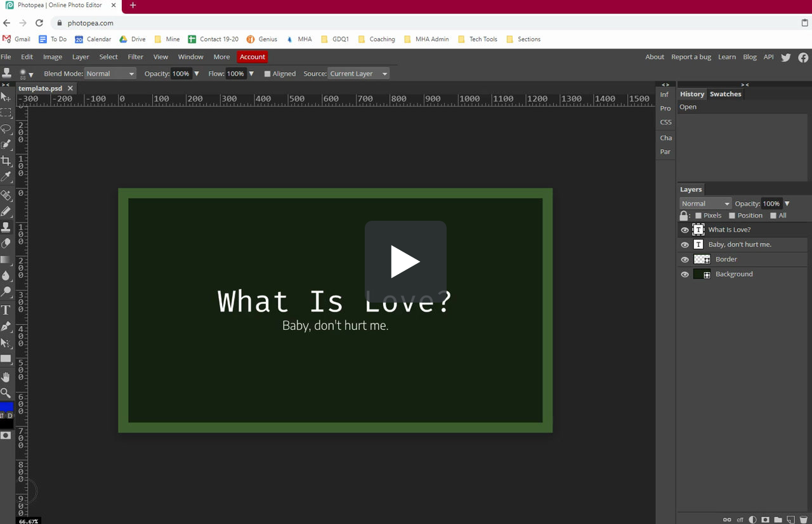Open the Report a bug link

[691, 57]
